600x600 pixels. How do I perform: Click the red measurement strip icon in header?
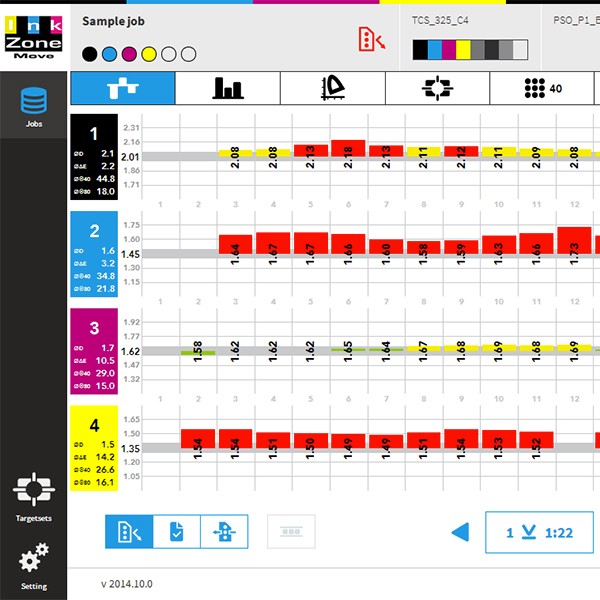click(371, 39)
